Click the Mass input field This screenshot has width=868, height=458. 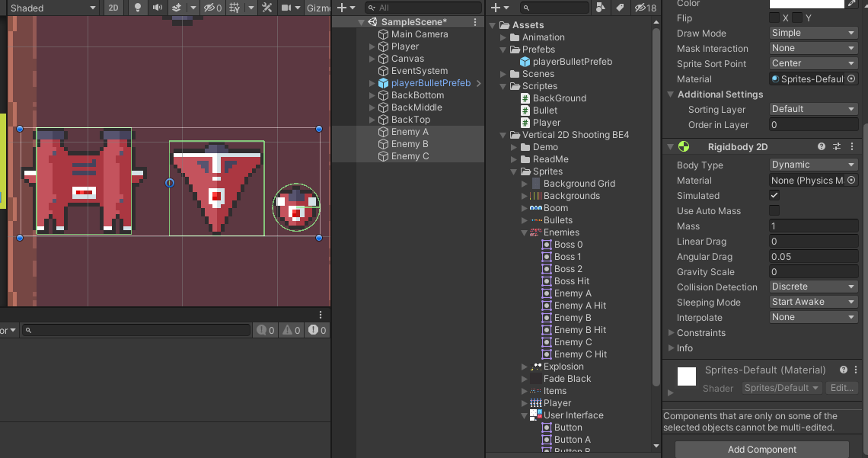pyautogui.click(x=814, y=226)
